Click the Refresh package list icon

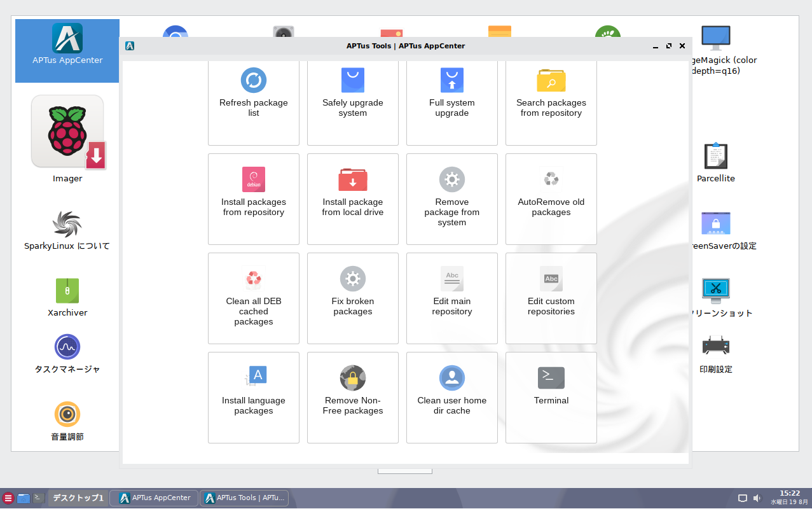click(x=254, y=80)
